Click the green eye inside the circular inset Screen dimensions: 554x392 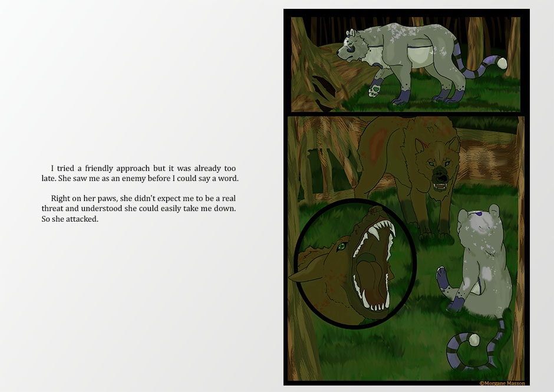pyautogui.click(x=341, y=246)
